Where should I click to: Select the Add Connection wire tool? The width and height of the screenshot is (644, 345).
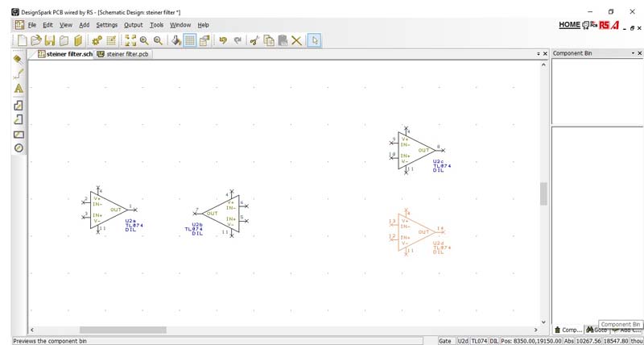click(18, 74)
